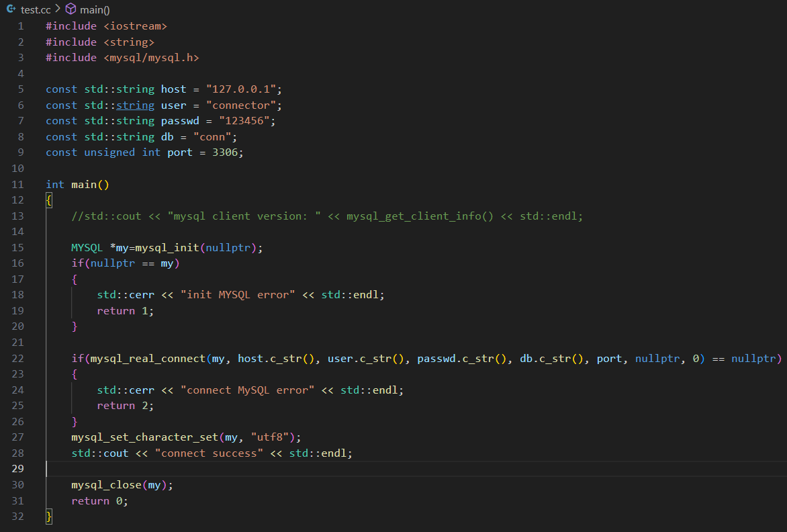Click the underlined string type on line 6
The image size is (787, 532).
click(135, 105)
